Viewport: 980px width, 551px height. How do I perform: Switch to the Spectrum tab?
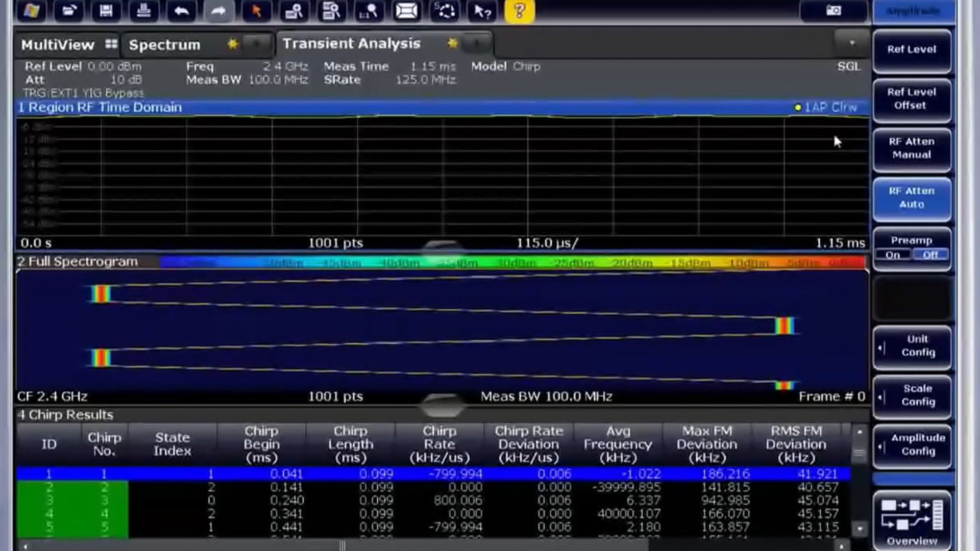164,45
